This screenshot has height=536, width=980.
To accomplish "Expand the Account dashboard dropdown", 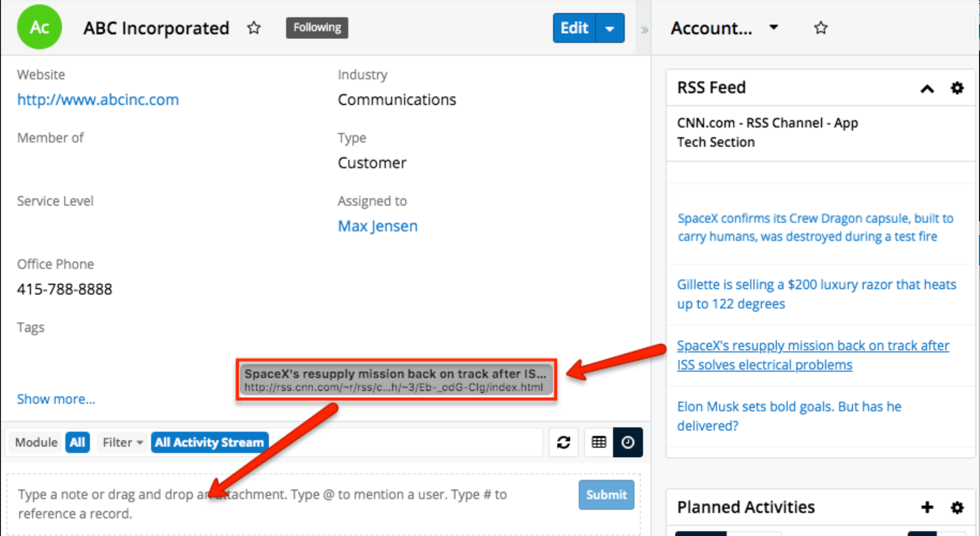I will [x=773, y=27].
